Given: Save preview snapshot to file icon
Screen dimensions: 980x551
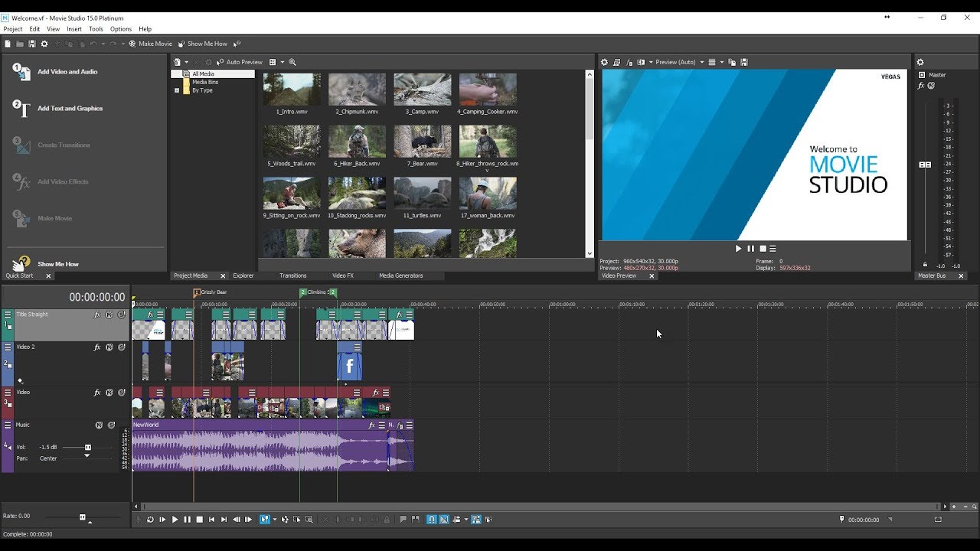Looking at the screenshot, I should pyautogui.click(x=744, y=62).
